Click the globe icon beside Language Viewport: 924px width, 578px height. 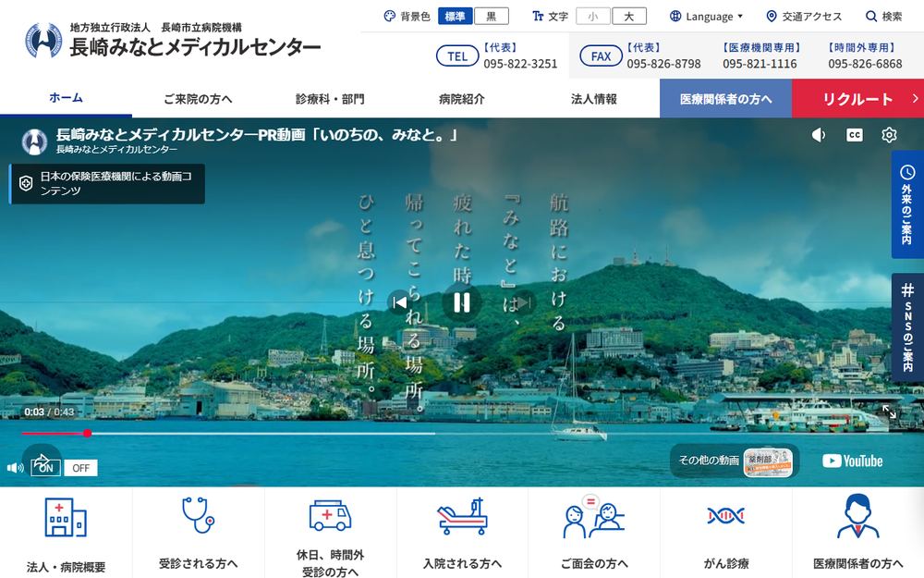point(675,17)
